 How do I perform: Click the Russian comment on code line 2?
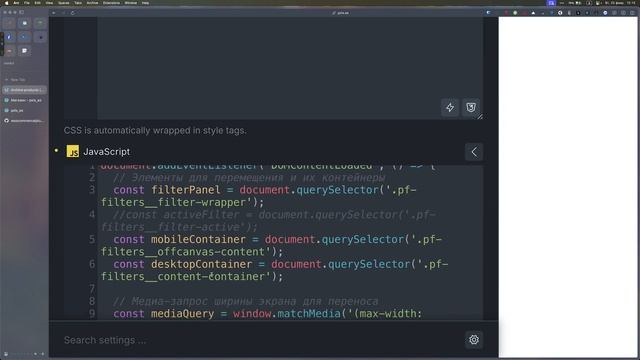[x=249, y=178]
